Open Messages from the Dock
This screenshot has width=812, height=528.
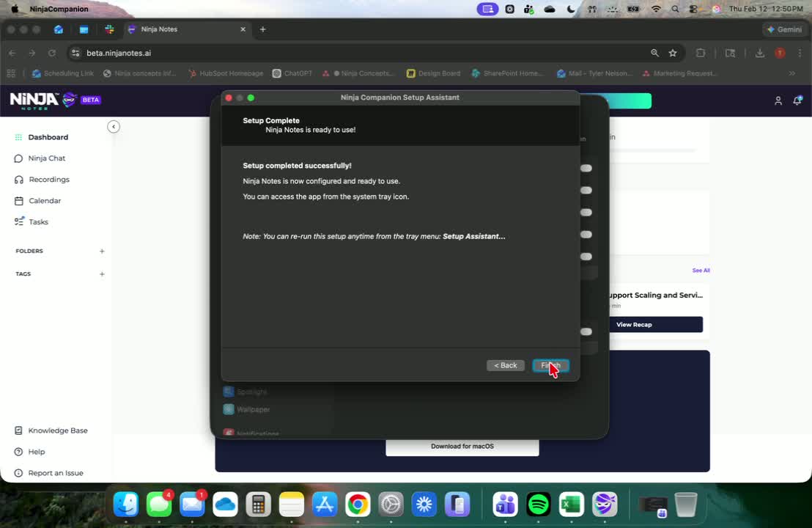[159, 504]
